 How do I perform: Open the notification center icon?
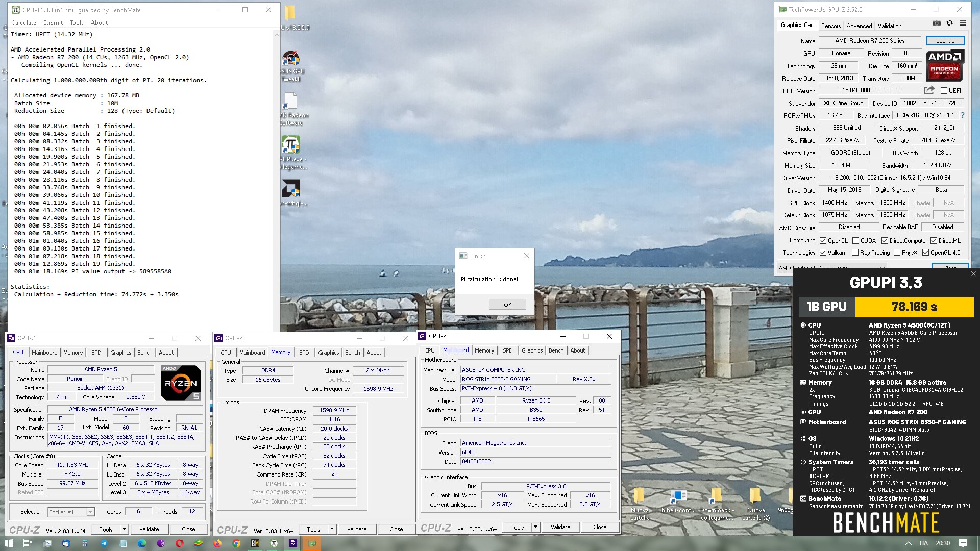[x=963, y=543]
